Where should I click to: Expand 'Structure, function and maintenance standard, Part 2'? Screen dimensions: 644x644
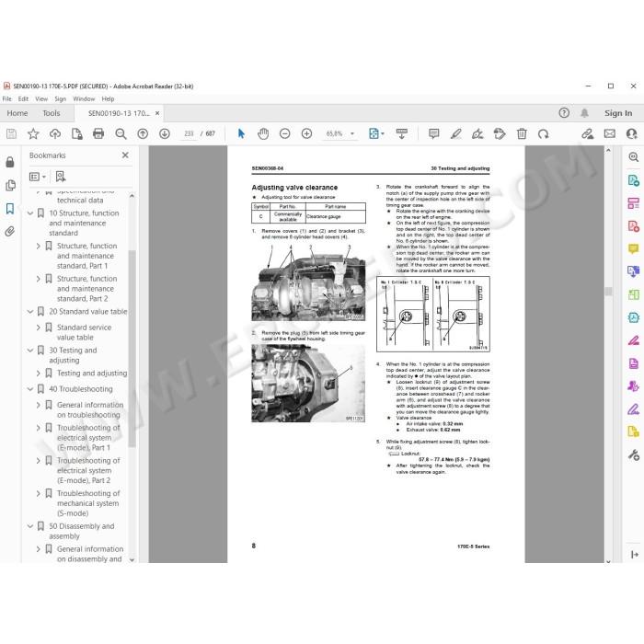tap(39, 279)
